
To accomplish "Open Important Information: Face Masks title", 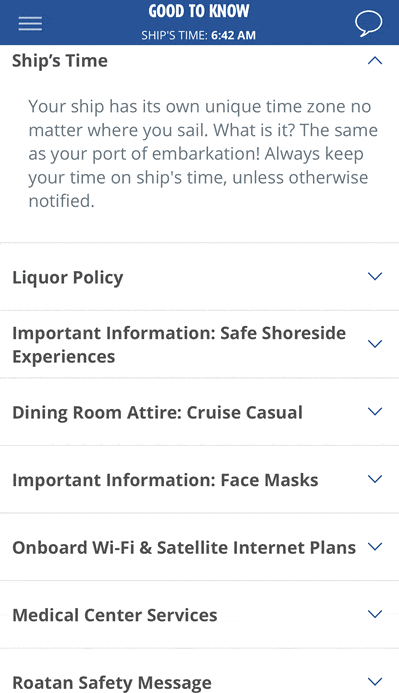I will click(x=165, y=480).
